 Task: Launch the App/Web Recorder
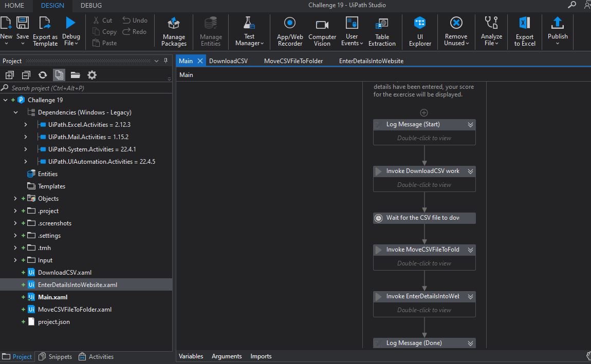289,32
